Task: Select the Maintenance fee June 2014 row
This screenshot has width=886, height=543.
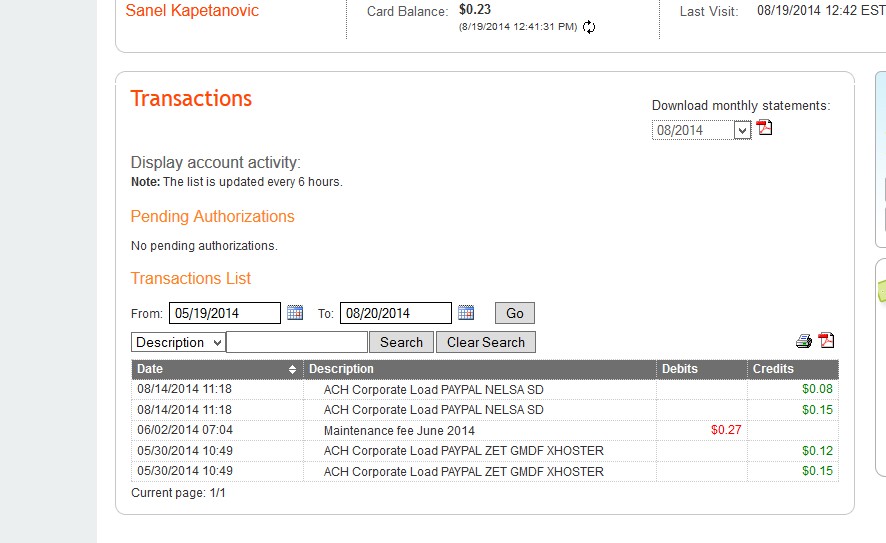Action: (399, 430)
